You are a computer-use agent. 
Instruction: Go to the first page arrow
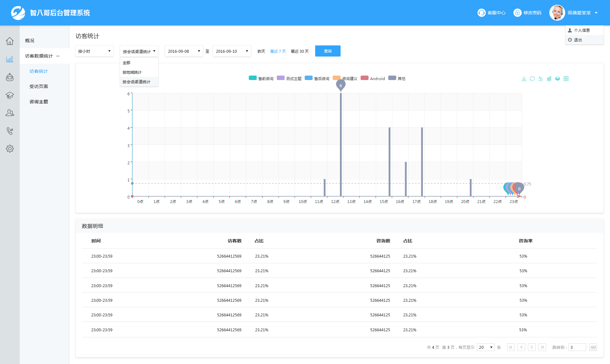pyautogui.click(x=511, y=347)
